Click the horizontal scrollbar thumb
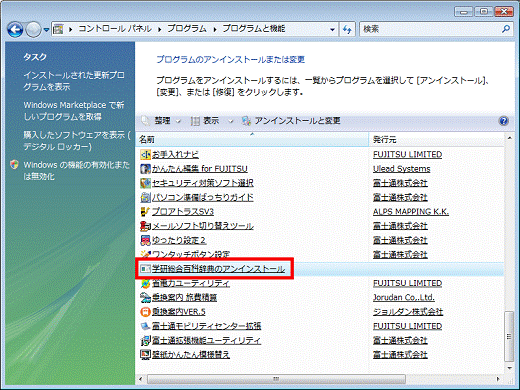 276,379
